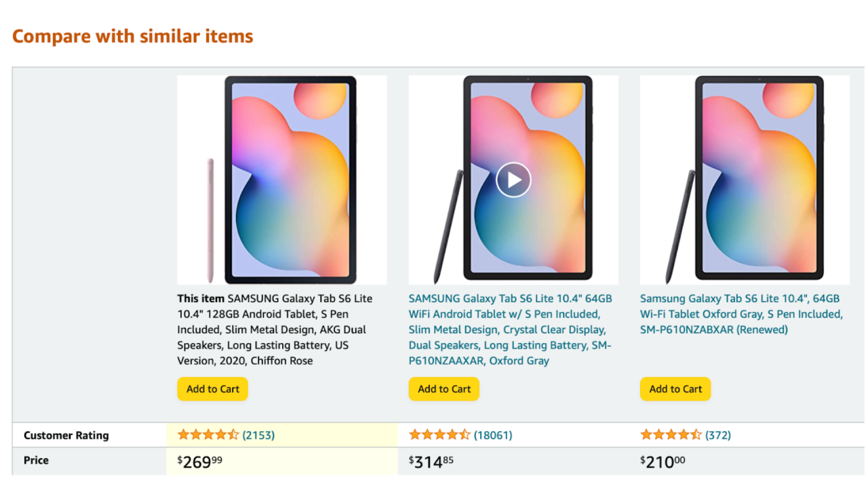Screen dimensions: 868x488
Task: Open the 64GB WiFi Android Tablet w/ S Pen link
Action: (x=511, y=329)
